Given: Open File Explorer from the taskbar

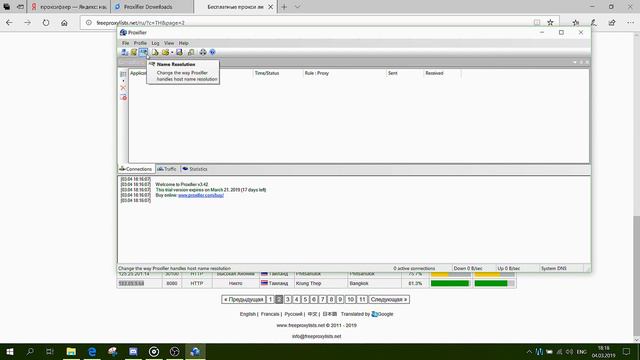Looking at the screenshot, I should click(x=71, y=351).
